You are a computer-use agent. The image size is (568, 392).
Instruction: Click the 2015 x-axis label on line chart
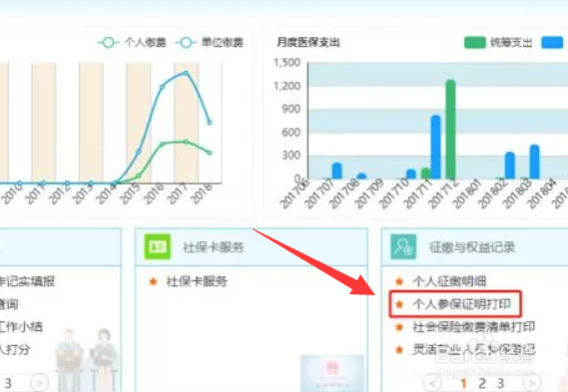pos(131,194)
